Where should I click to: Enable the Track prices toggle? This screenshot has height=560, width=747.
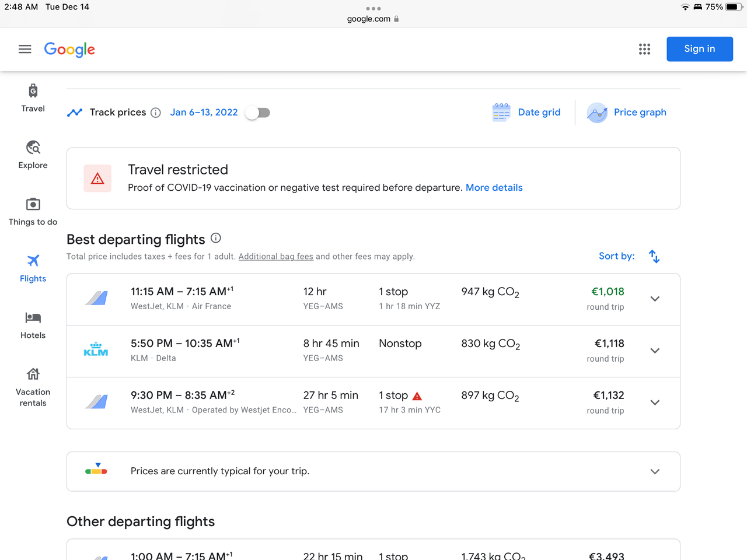[x=257, y=113]
